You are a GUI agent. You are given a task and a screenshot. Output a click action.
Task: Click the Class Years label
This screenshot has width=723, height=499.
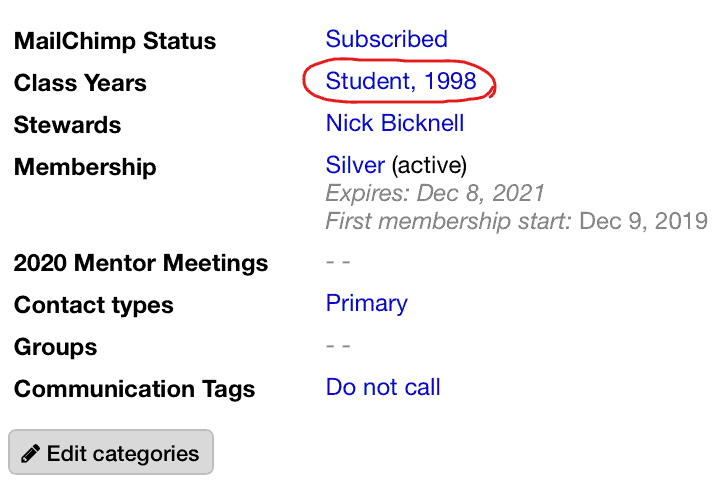click(x=80, y=83)
